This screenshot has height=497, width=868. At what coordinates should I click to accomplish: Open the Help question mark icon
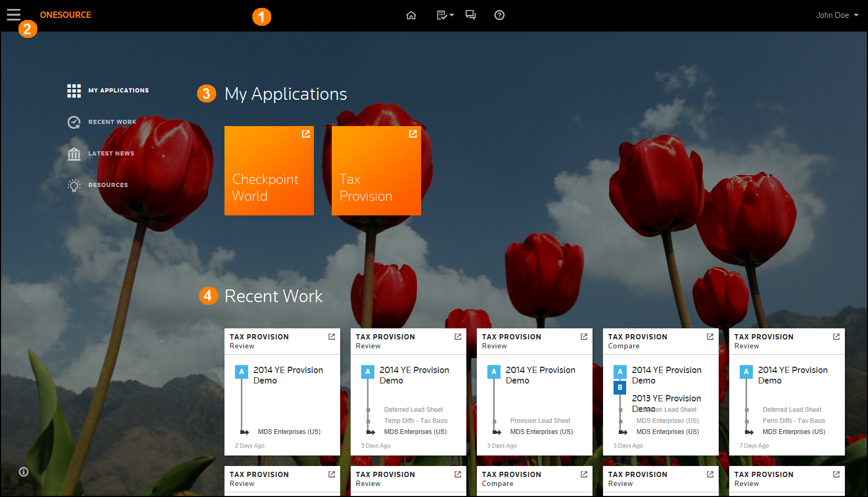click(x=499, y=15)
